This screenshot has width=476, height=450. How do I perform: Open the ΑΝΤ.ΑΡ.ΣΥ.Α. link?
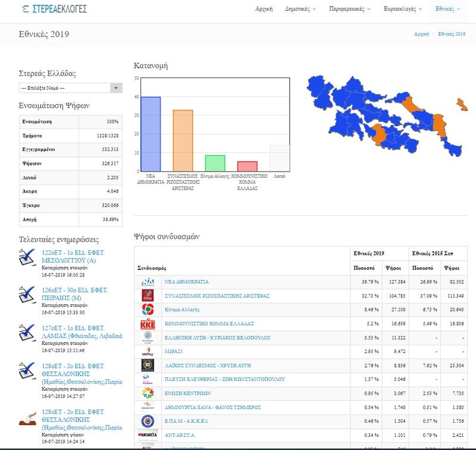[180, 435]
